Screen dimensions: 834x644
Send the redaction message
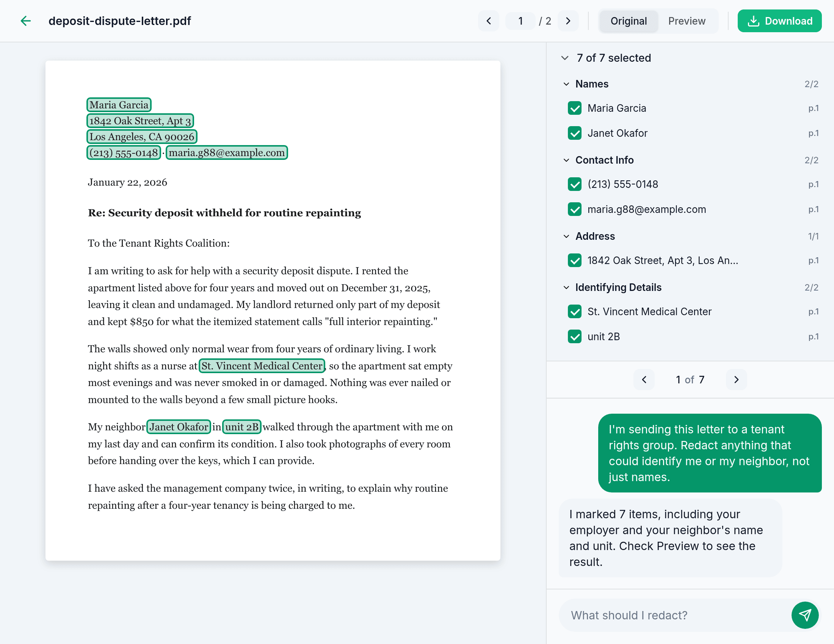click(x=804, y=615)
